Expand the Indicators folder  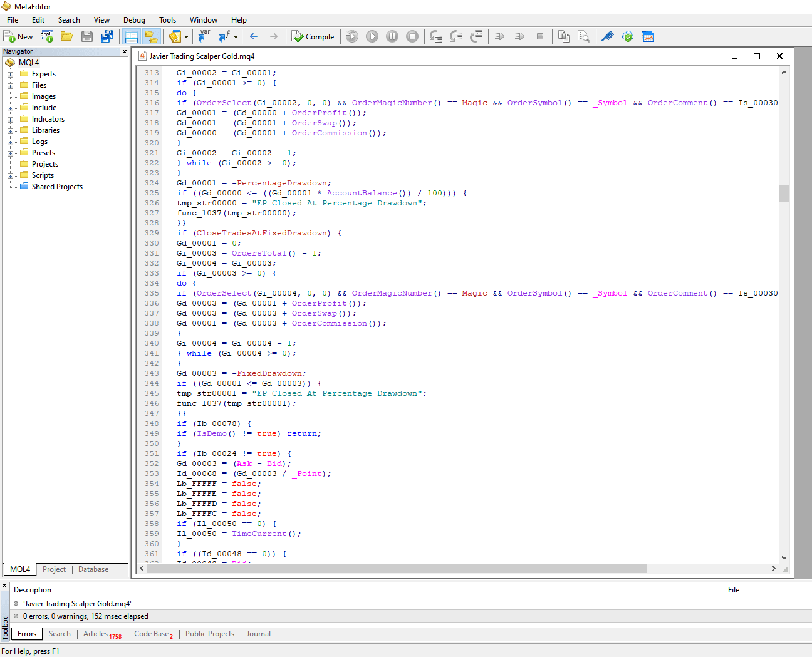(11, 120)
